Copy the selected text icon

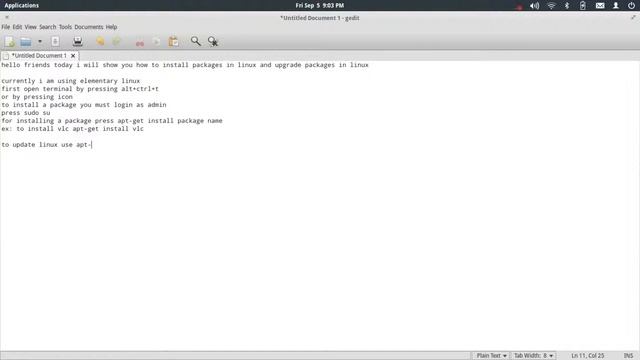tap(156, 41)
